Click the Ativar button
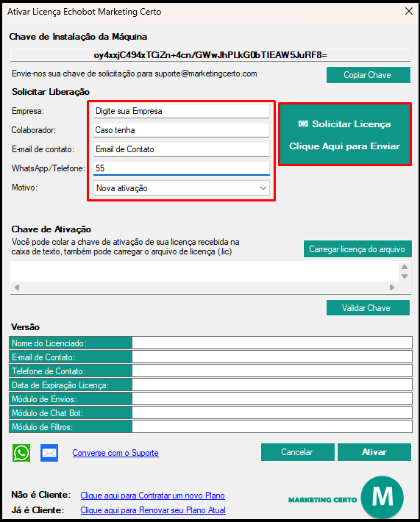Viewport: 420px width, 522px height. click(x=374, y=452)
